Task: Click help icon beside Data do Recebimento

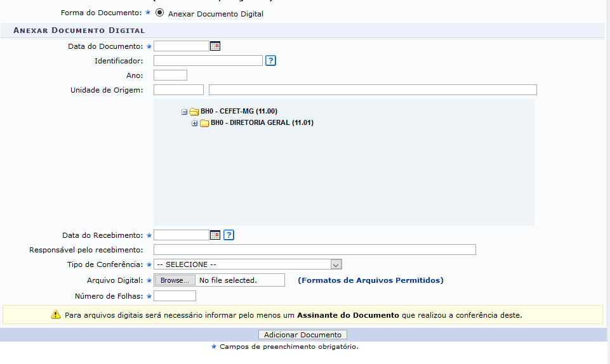Action: tap(229, 235)
